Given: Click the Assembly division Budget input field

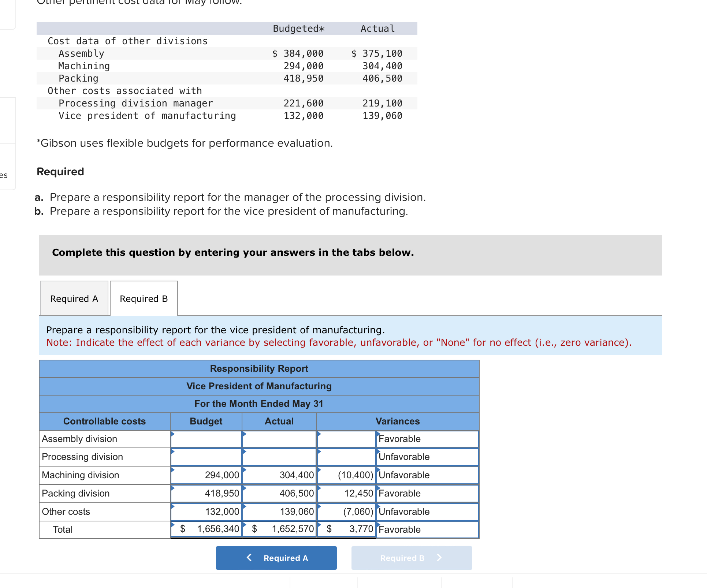Looking at the screenshot, I should click(x=206, y=439).
